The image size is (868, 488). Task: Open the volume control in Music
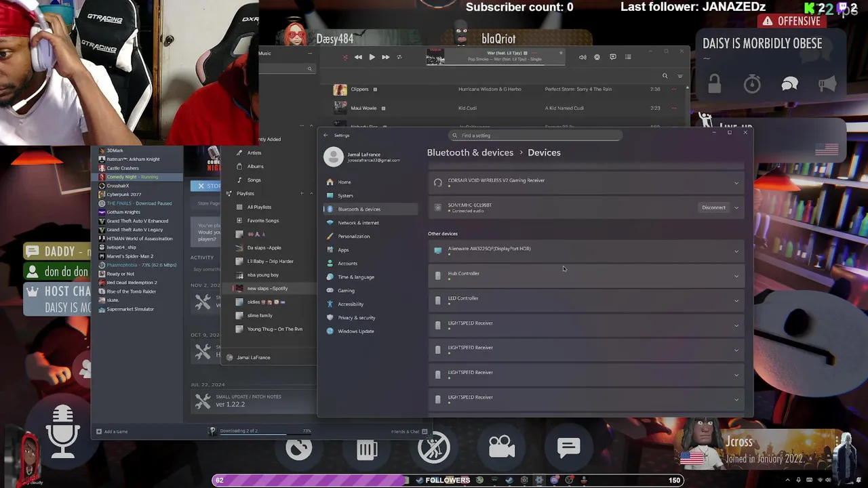583,57
